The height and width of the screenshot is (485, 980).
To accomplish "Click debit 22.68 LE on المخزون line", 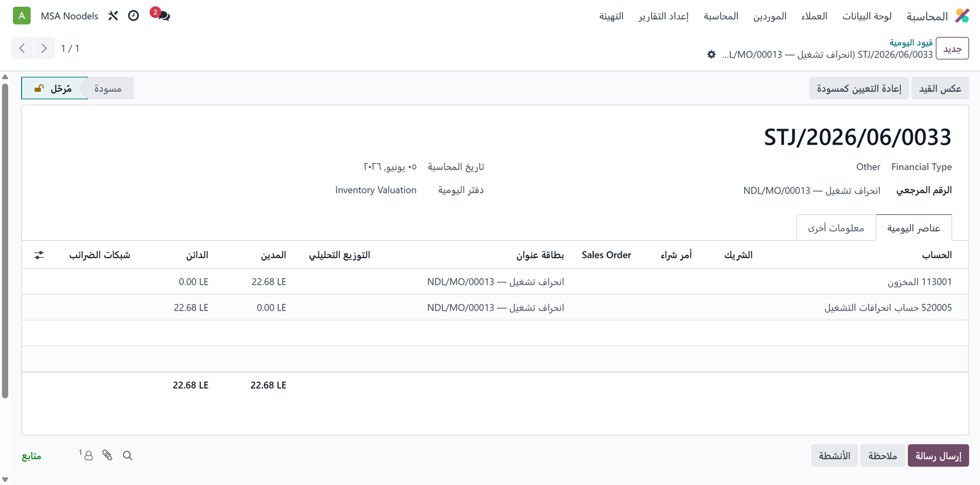I will 269,282.
